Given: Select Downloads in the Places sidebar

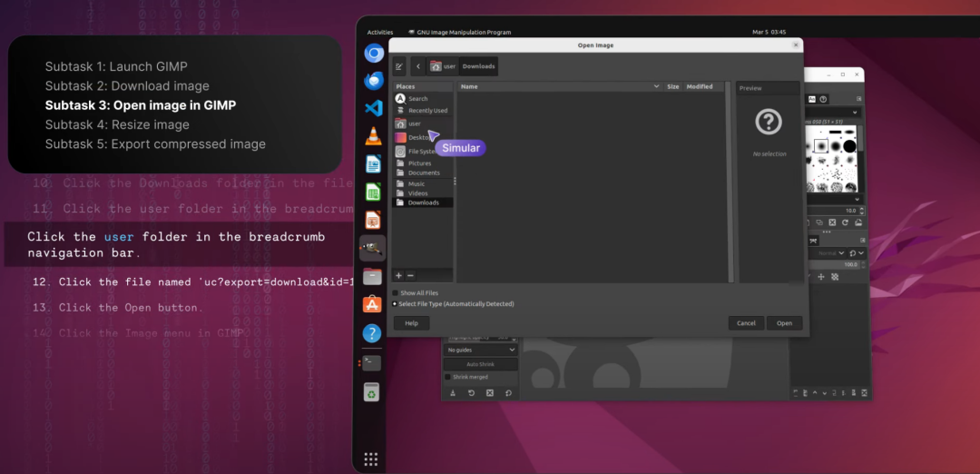Looking at the screenshot, I should (x=423, y=202).
